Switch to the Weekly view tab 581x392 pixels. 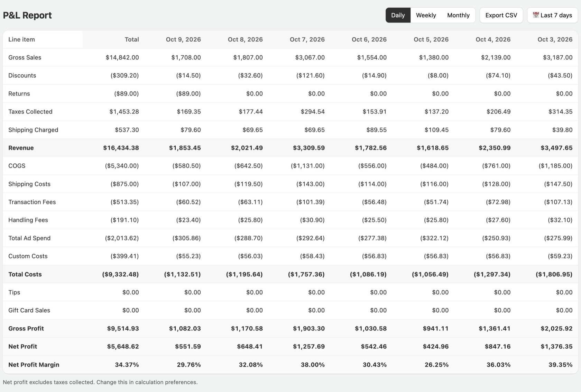pos(426,15)
